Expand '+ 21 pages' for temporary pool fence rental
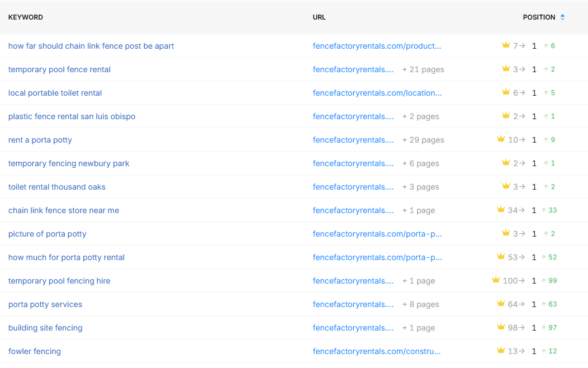Viewport: 588px width, 368px height. pos(423,69)
